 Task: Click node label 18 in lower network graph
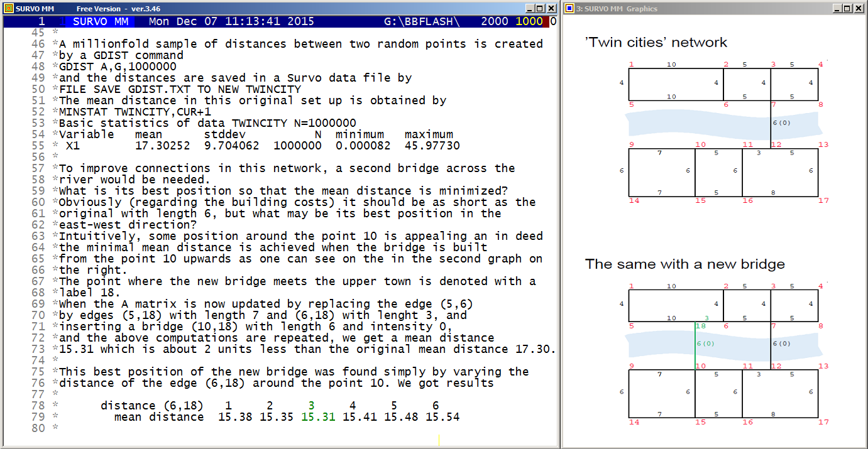[x=701, y=326]
